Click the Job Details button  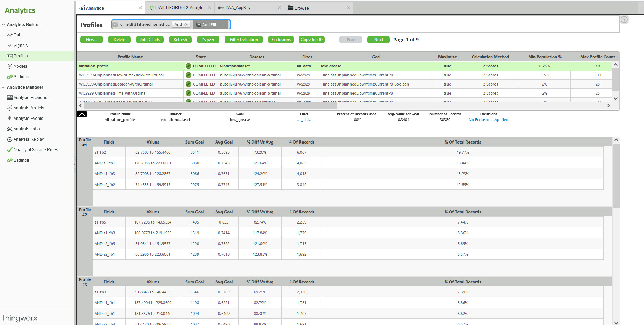tap(150, 40)
